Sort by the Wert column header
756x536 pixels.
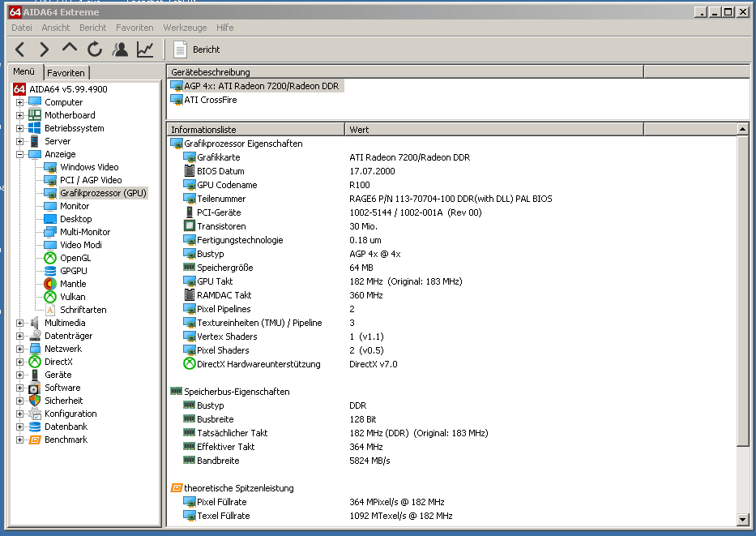pyautogui.click(x=494, y=130)
